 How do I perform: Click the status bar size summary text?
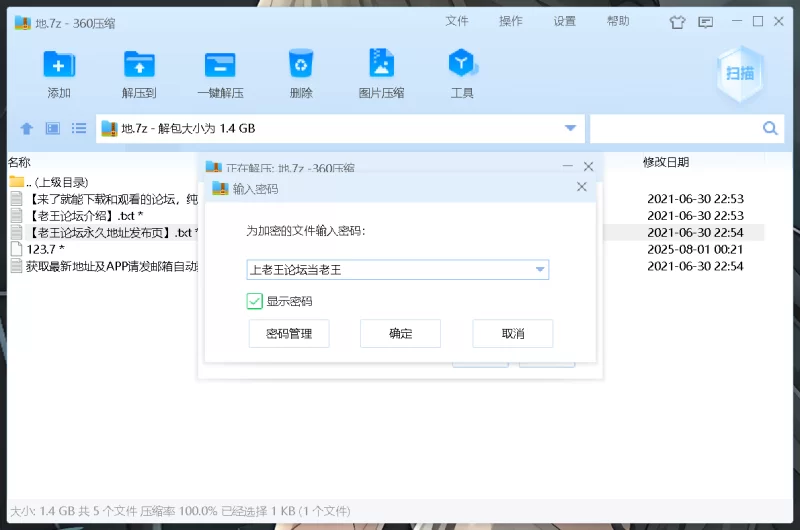[180, 511]
